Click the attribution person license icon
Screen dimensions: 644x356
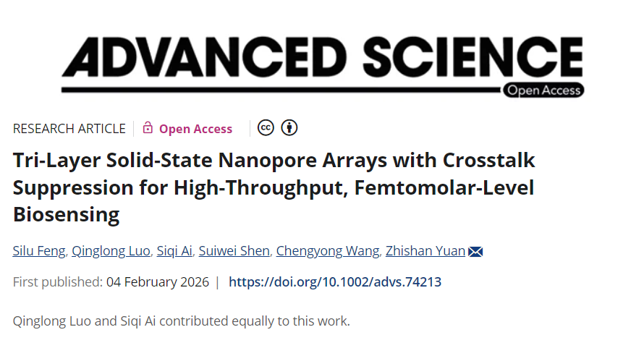coord(289,128)
